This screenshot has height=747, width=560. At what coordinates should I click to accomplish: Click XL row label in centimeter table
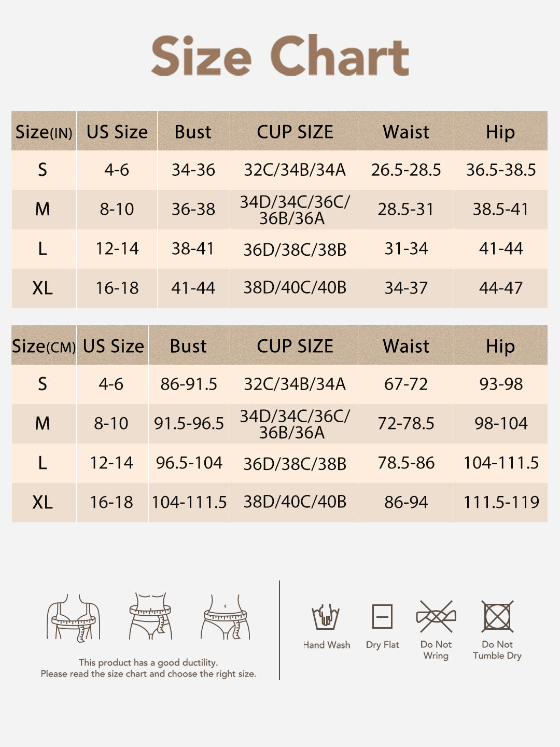[x=43, y=502]
